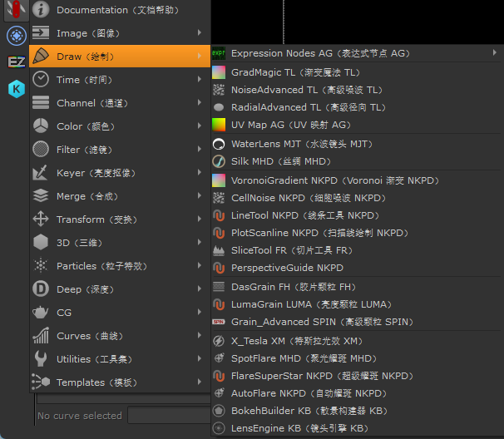Click the Deep D icon
This screenshot has width=504, height=439.
click(41, 289)
